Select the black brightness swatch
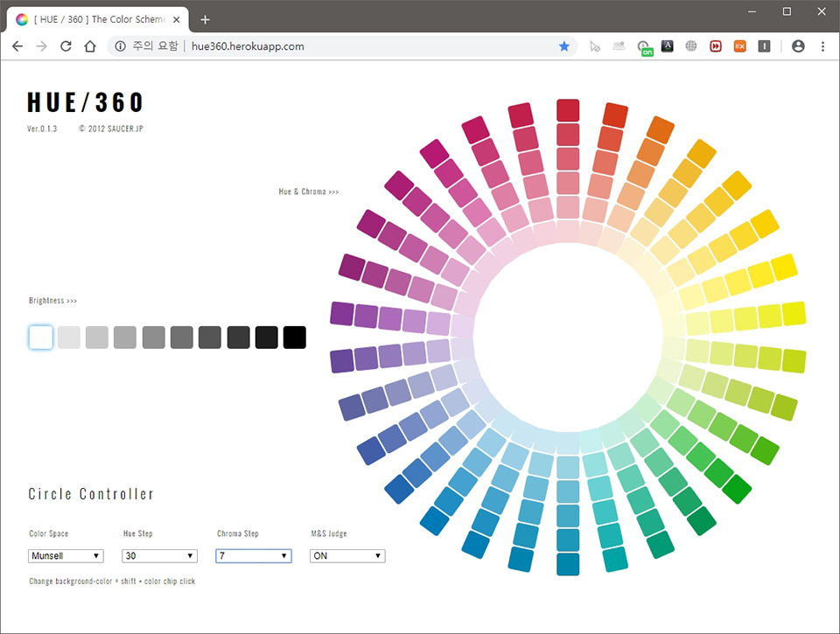 point(295,338)
